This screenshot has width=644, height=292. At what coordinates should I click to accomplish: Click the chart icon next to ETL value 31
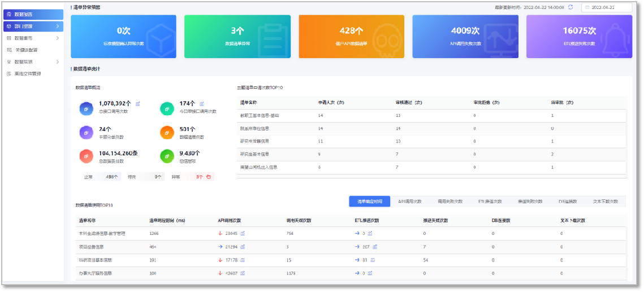coord(372,260)
